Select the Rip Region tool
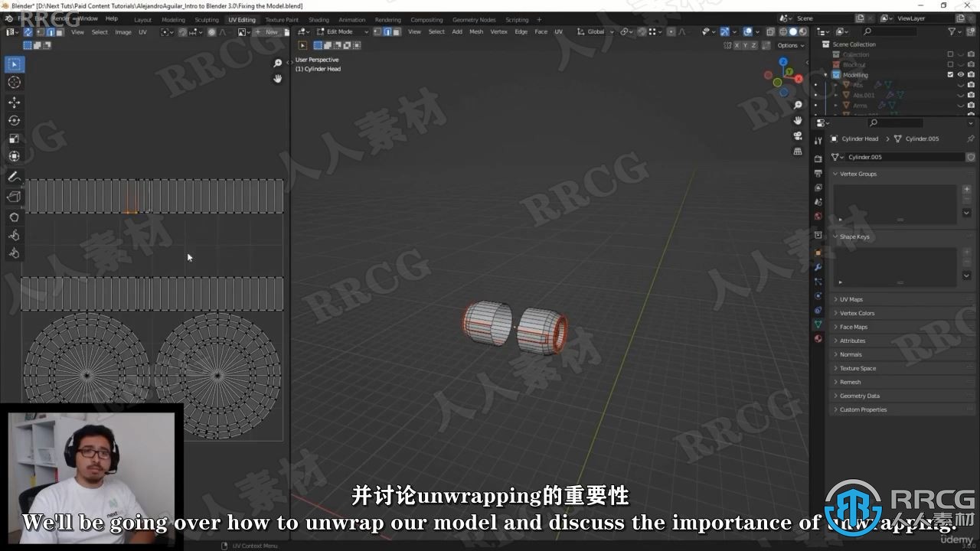The height and width of the screenshot is (551, 980). (x=14, y=197)
